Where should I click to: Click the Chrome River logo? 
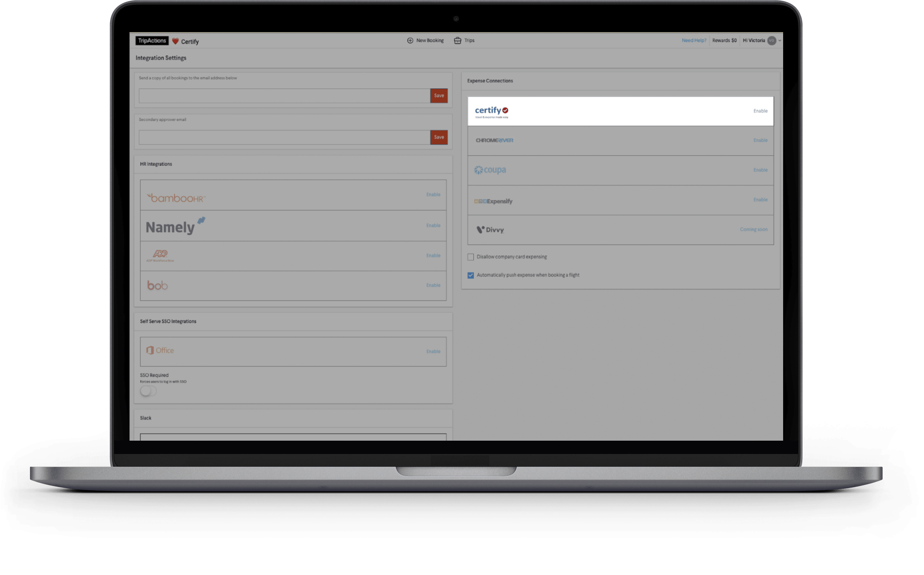pyautogui.click(x=494, y=140)
